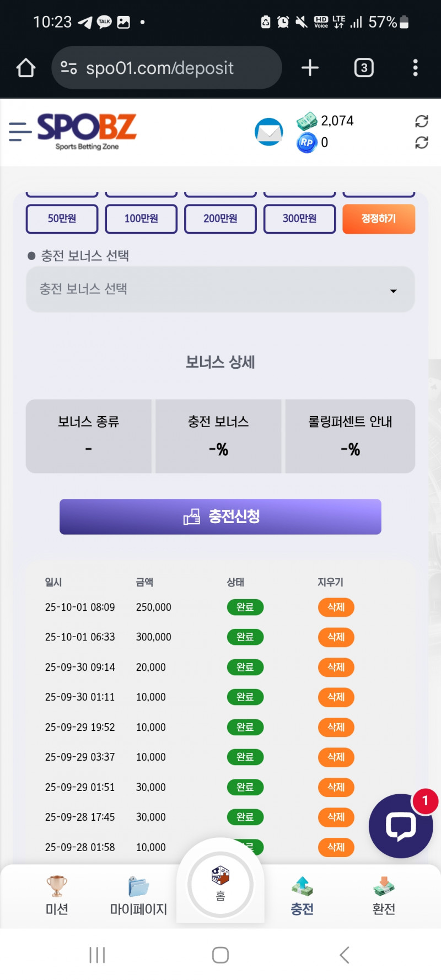Refresh the RP points balance
Viewport: 441px width, 980px height.
click(422, 143)
